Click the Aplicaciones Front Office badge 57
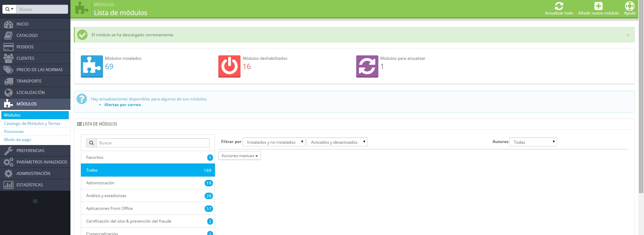 (209, 209)
